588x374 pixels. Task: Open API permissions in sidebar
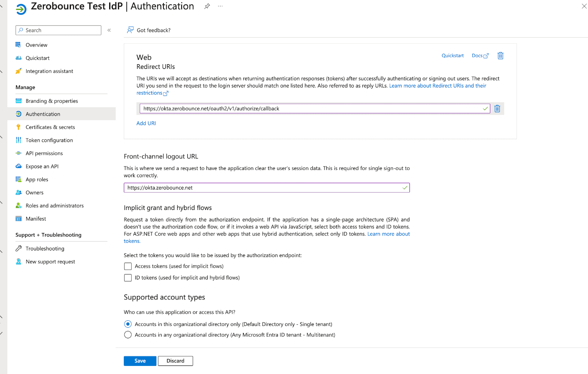[x=44, y=153]
